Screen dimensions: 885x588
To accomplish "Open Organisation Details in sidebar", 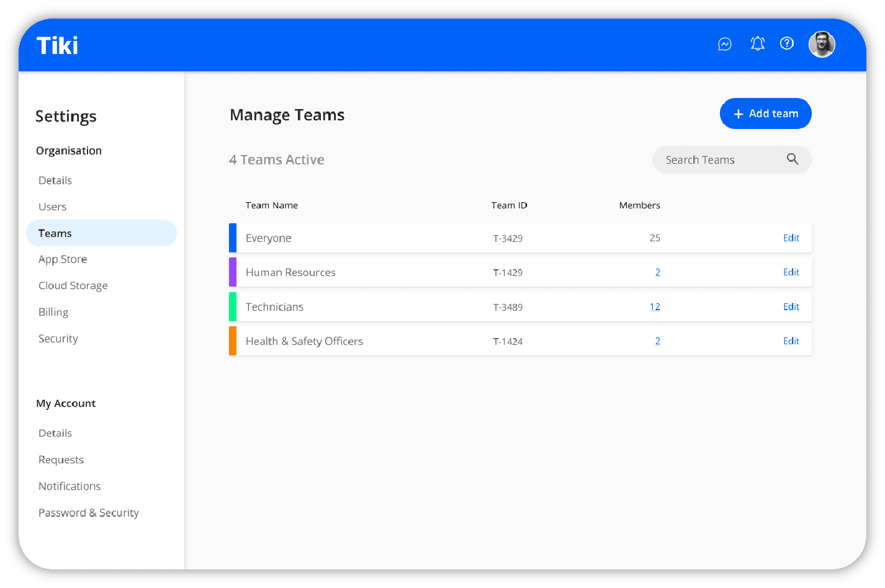I will tap(55, 180).
